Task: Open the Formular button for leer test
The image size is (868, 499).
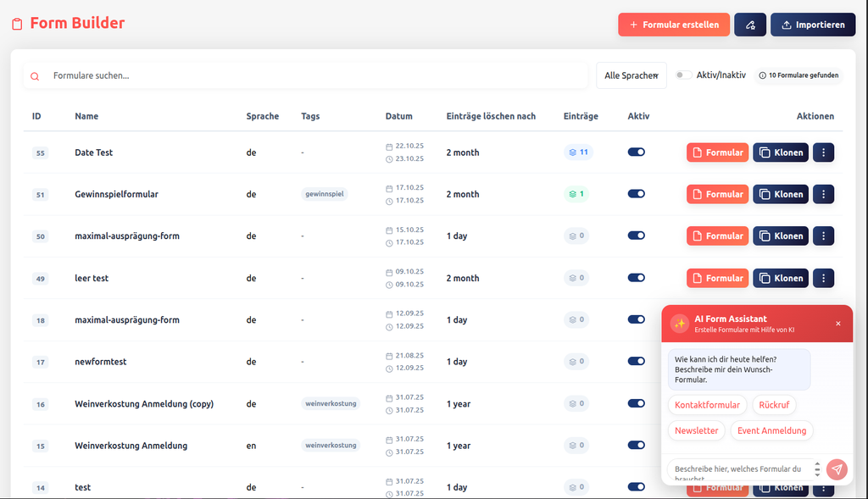Action: tap(717, 278)
